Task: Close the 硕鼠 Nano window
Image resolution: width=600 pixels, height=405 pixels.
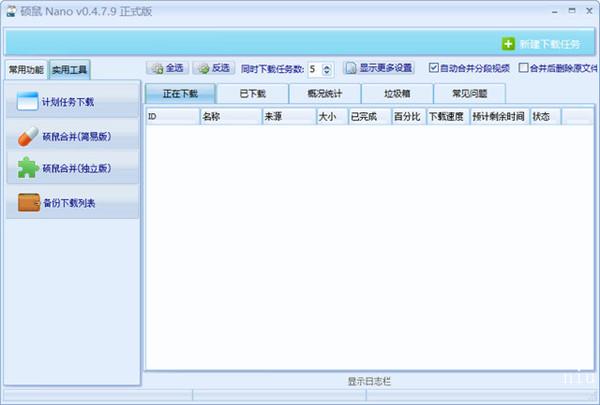Action: (589, 11)
